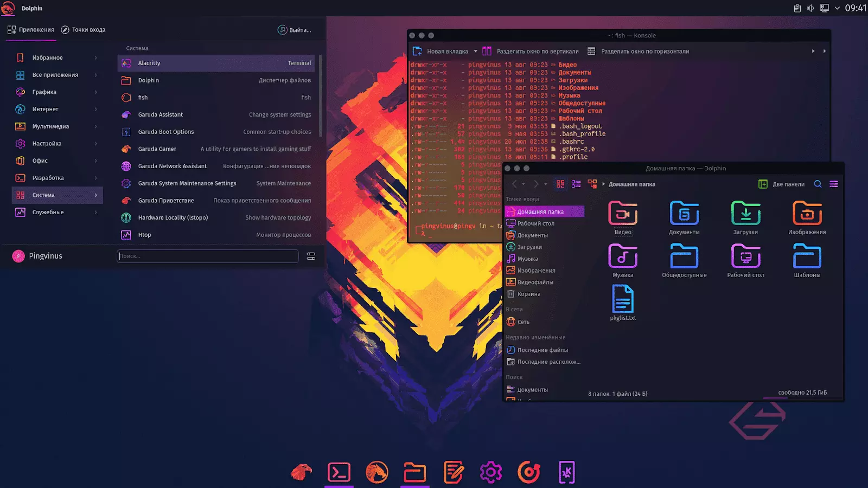The height and width of the screenshot is (488, 868).
Task: Launch the text editor icon in dock
Action: point(453,472)
